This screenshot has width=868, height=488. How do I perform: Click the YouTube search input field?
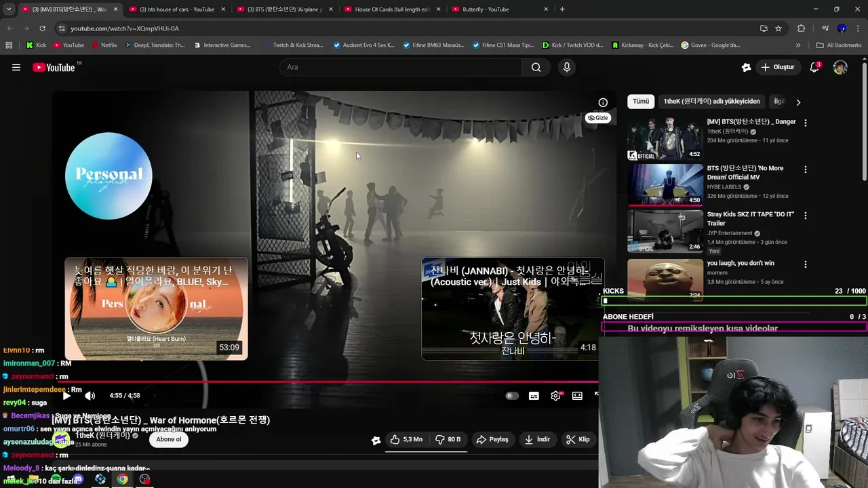[400, 67]
